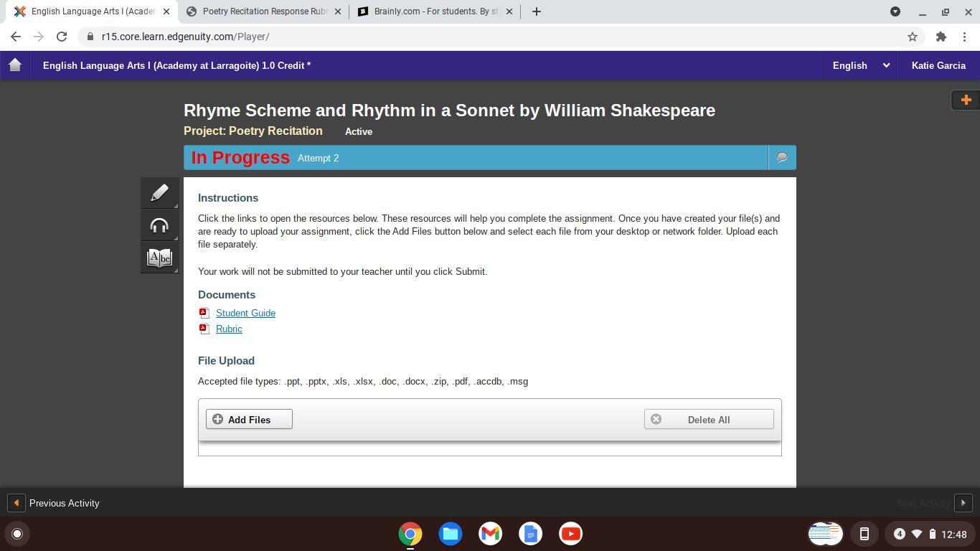This screenshot has height=551, width=980.
Task: Open the phone hub icon
Action: tap(864, 534)
